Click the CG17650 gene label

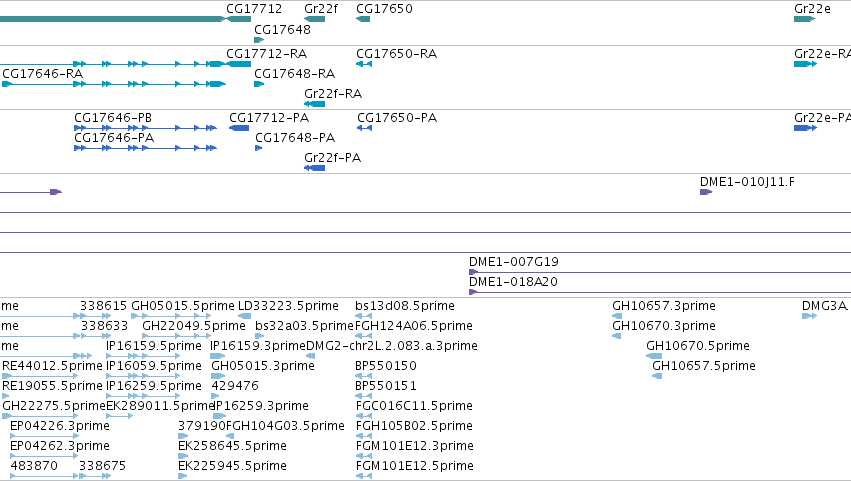384,9
